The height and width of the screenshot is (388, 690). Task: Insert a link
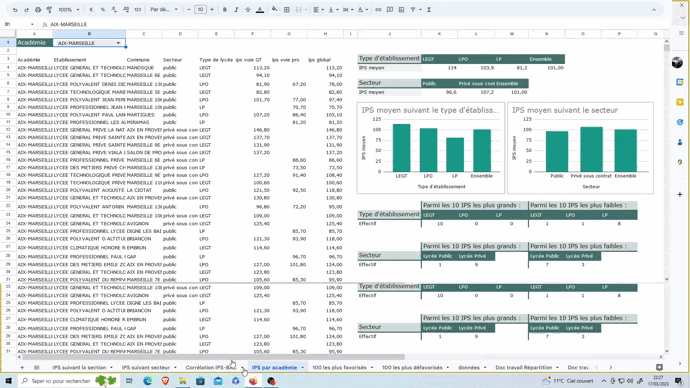pos(378,10)
